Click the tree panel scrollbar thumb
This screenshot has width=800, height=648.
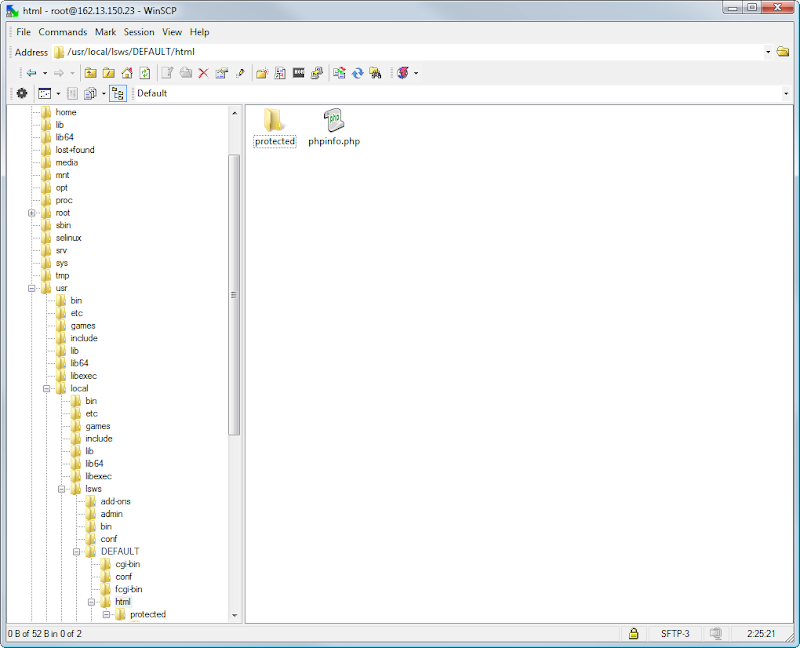pyautogui.click(x=234, y=294)
